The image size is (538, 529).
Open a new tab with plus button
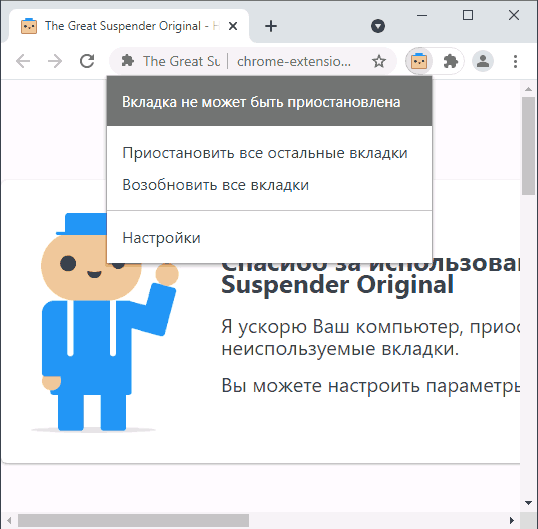click(271, 26)
